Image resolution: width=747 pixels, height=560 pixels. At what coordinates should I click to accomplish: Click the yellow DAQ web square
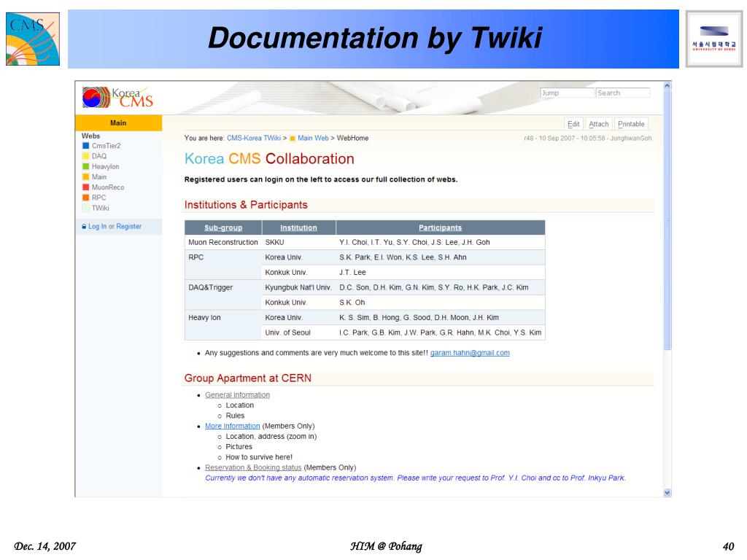(x=86, y=156)
